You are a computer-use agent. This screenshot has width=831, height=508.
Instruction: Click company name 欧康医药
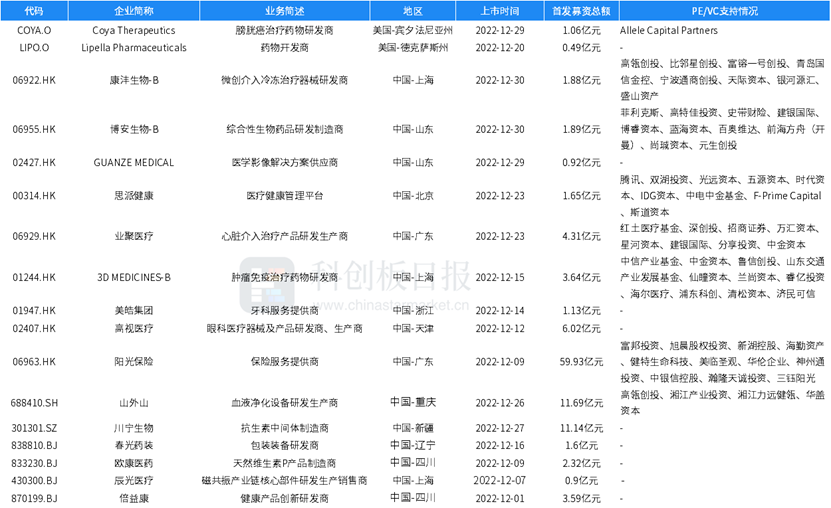coord(134,464)
